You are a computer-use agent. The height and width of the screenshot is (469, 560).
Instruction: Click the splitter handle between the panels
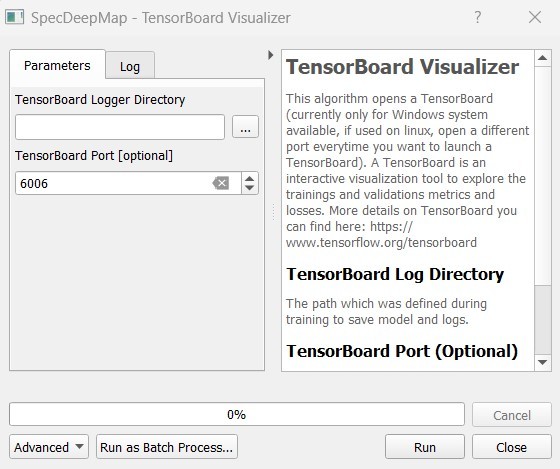[274, 212]
